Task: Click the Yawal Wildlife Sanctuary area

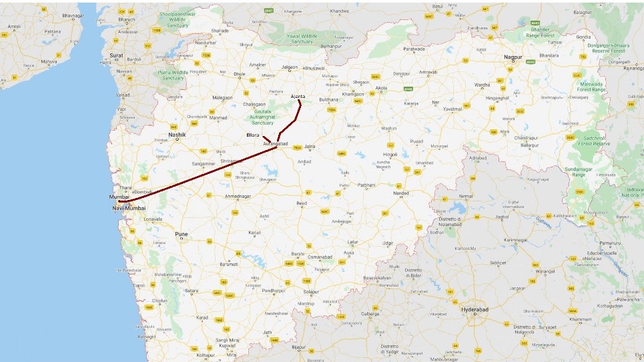Action: (x=302, y=39)
